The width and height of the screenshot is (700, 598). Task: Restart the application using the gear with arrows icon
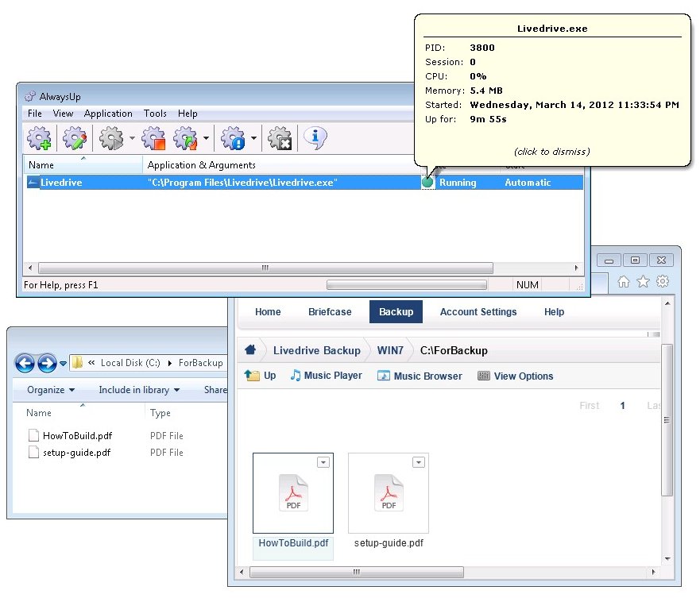[186, 138]
